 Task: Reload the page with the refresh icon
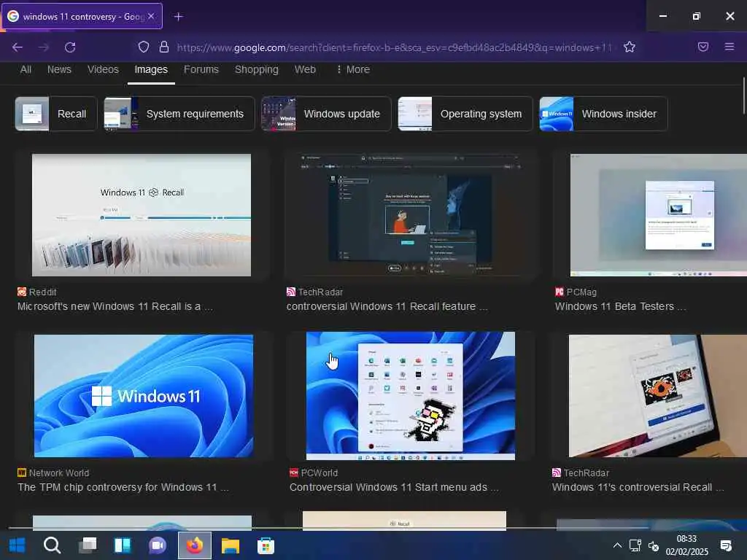tap(70, 47)
